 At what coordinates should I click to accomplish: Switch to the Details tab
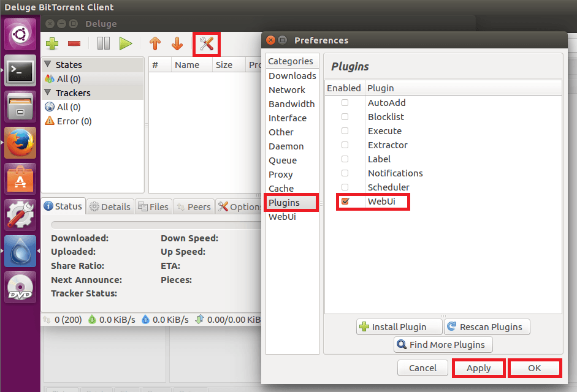pyautogui.click(x=110, y=207)
